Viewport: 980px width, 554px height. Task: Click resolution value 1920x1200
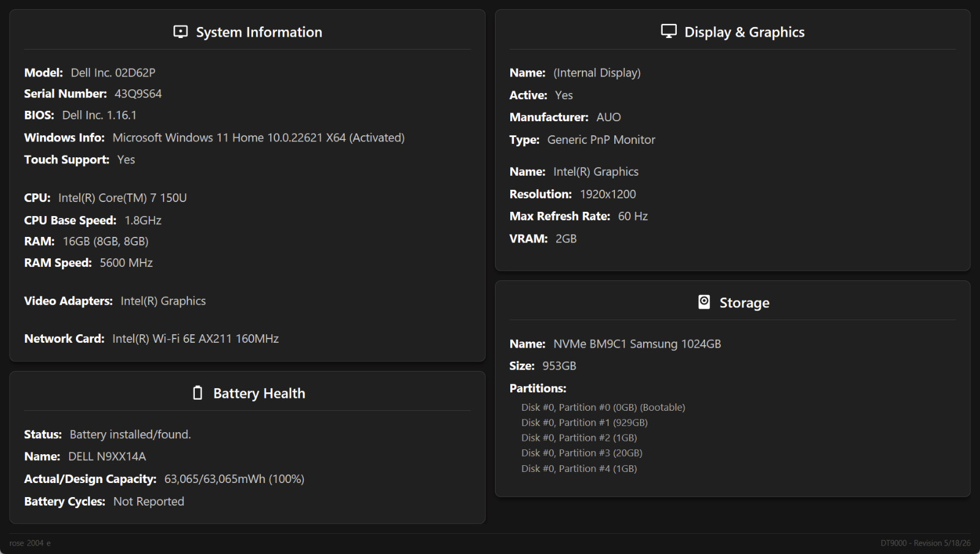[x=608, y=194]
